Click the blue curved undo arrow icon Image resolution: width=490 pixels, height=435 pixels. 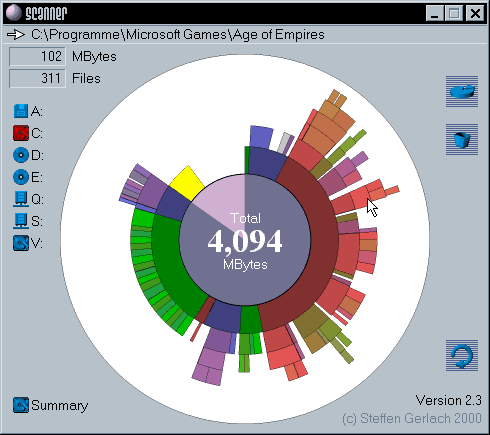(462, 355)
